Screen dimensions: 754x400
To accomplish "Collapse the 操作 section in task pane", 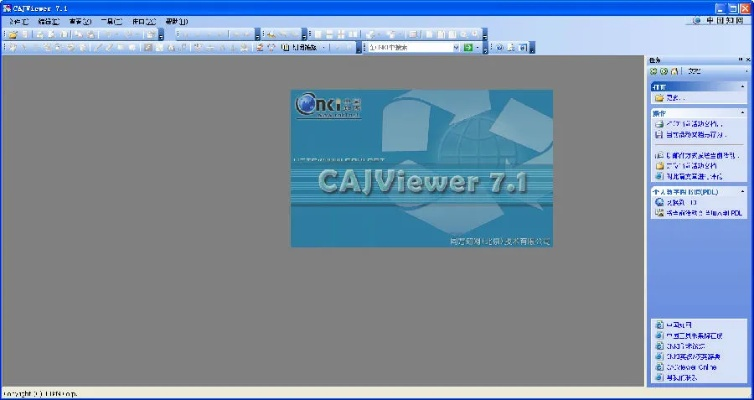I will (743, 113).
